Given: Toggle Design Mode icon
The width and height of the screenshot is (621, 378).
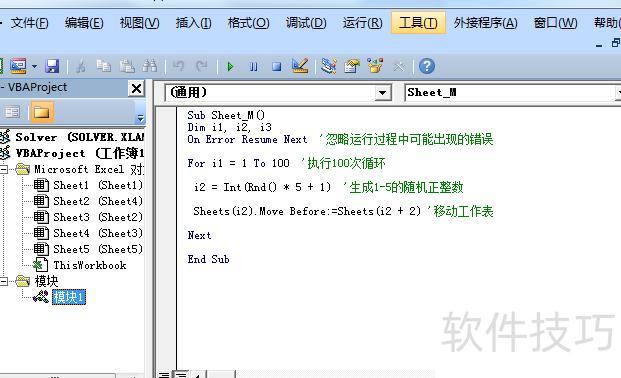Looking at the screenshot, I should [x=300, y=66].
